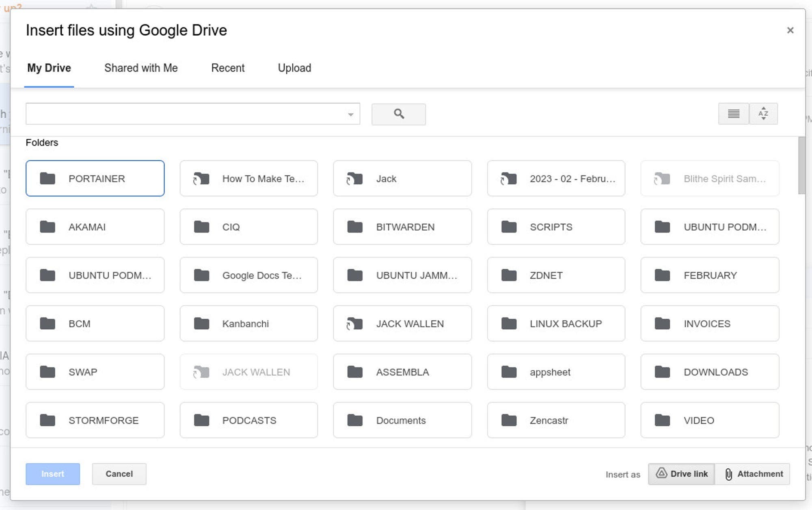The height and width of the screenshot is (510, 812).
Task: Click the magnifying glass search button
Action: [398, 114]
